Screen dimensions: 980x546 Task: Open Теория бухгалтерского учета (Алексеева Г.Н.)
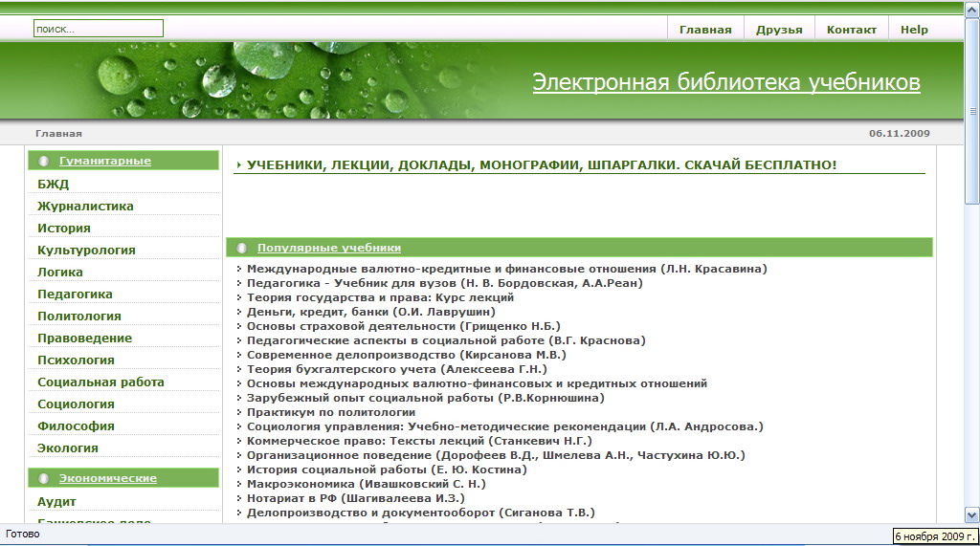pos(397,369)
